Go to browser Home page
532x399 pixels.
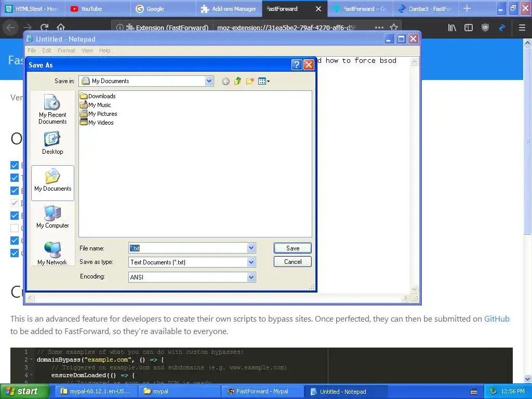pos(61,28)
